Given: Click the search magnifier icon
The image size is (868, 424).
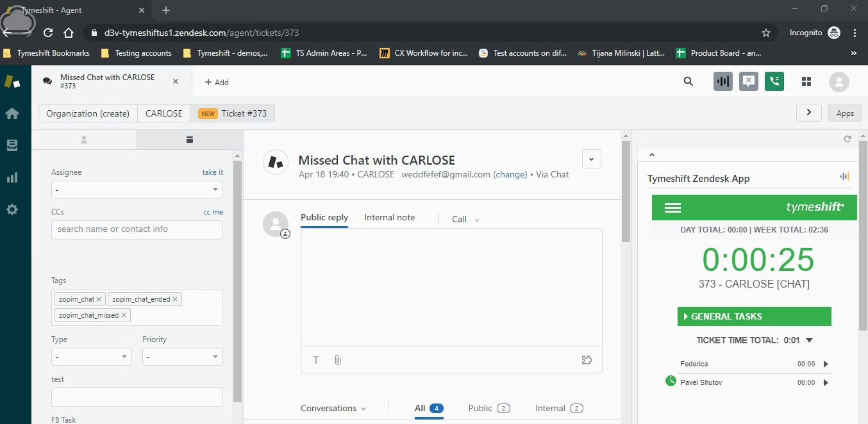Looking at the screenshot, I should click(688, 81).
